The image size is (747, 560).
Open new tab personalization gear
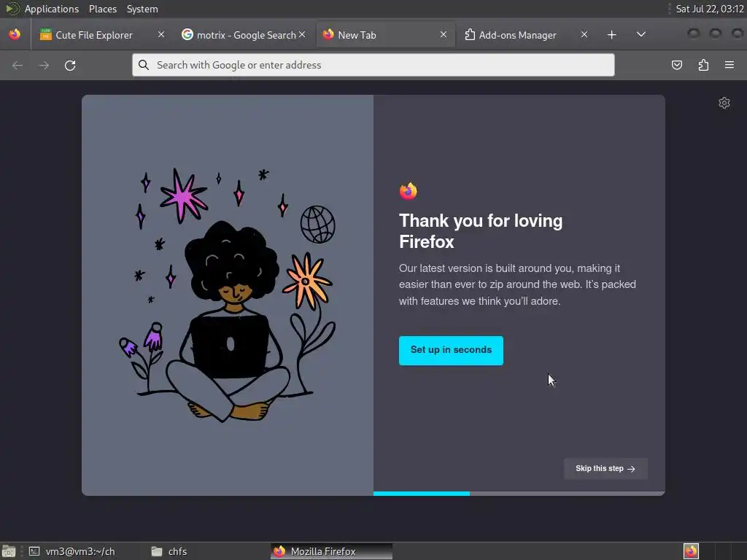pos(724,103)
